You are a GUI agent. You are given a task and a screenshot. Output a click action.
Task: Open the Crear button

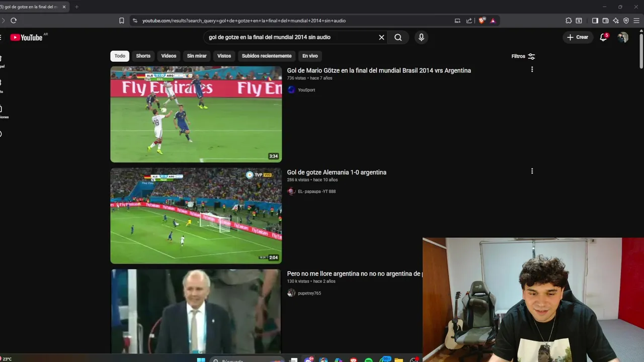tap(578, 37)
